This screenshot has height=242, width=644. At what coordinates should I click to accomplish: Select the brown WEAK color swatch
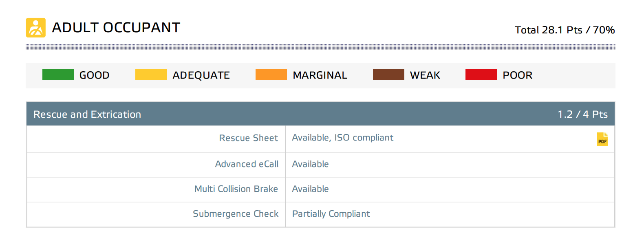click(x=388, y=75)
